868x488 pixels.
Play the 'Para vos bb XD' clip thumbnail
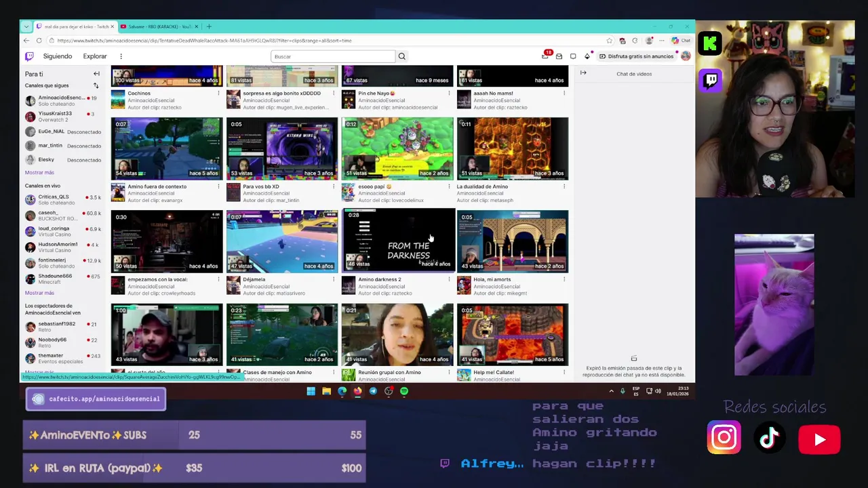coord(282,148)
